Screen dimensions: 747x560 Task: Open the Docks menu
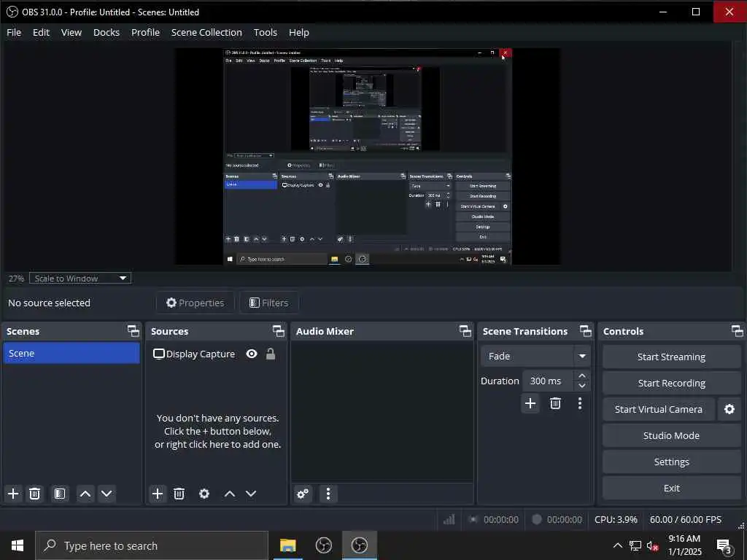click(x=107, y=32)
